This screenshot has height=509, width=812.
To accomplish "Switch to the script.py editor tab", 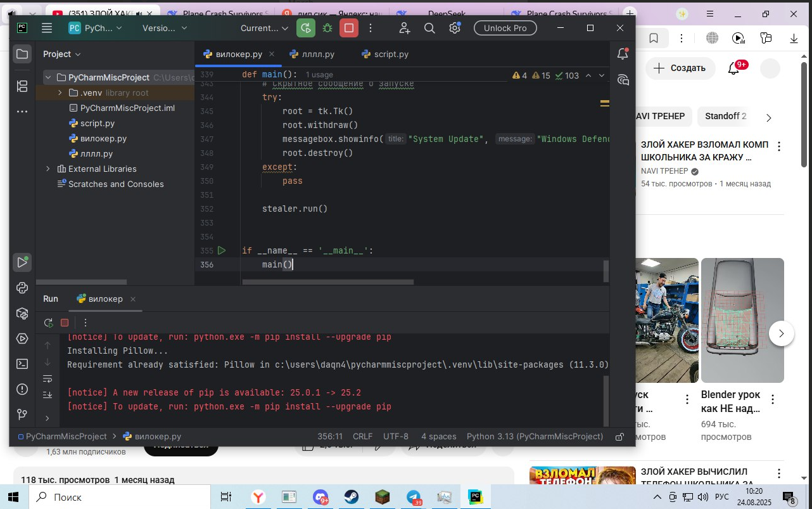I will [390, 55].
